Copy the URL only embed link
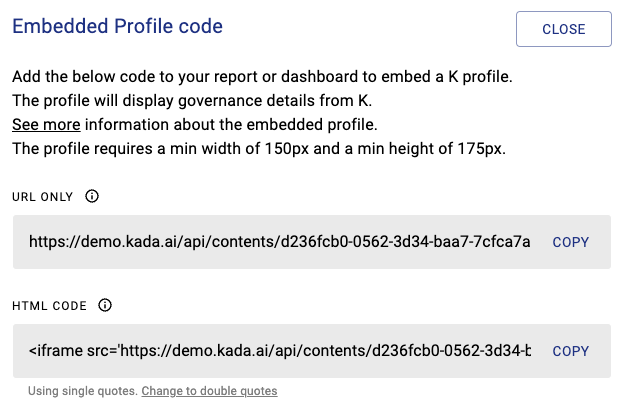 click(x=571, y=242)
